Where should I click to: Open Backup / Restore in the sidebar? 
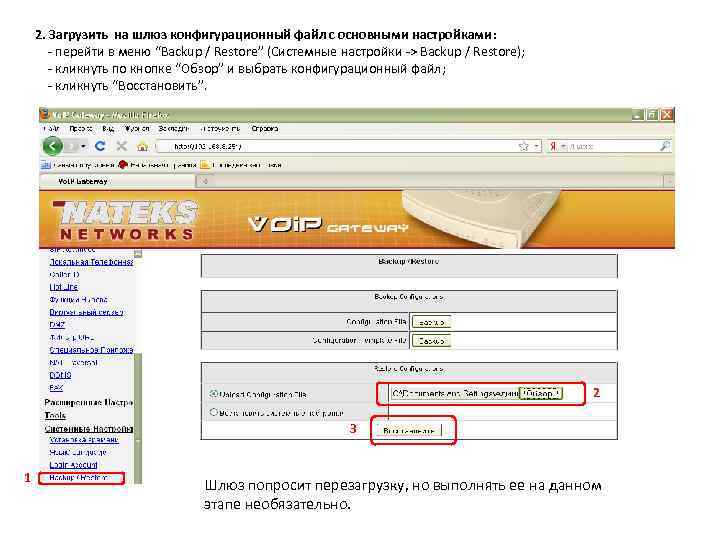click(x=79, y=478)
